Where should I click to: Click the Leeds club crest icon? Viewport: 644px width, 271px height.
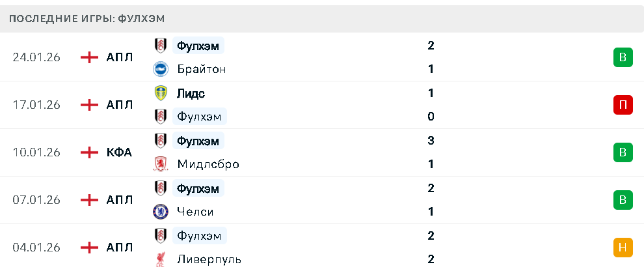click(x=160, y=93)
